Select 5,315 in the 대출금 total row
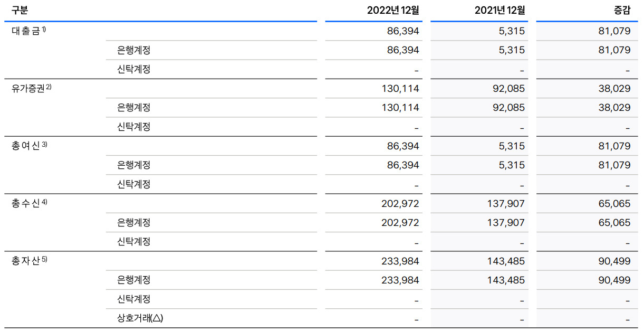The height and width of the screenshot is (331, 644). (512, 31)
